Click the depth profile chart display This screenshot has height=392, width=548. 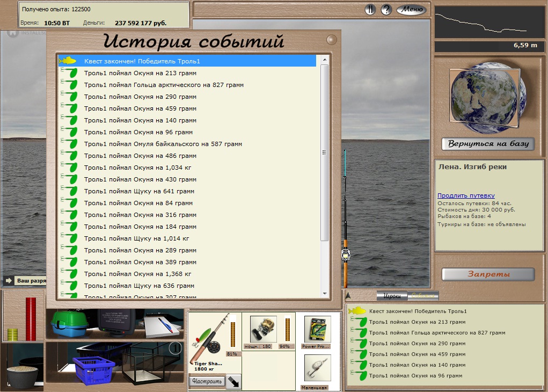point(489,22)
